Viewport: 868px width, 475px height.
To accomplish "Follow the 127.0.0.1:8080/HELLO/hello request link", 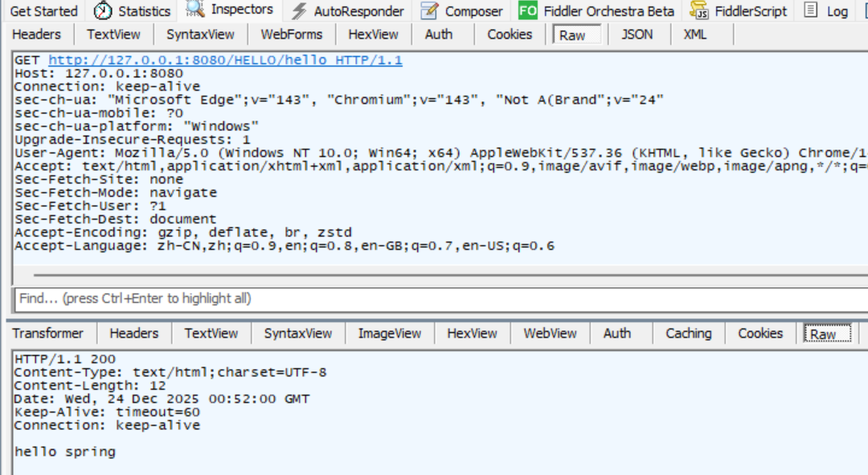I will coord(225,59).
